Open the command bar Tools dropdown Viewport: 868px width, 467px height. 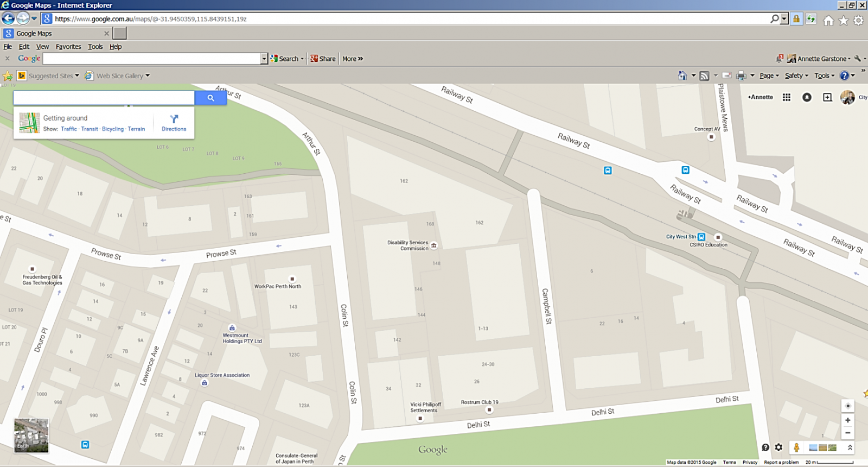click(824, 75)
